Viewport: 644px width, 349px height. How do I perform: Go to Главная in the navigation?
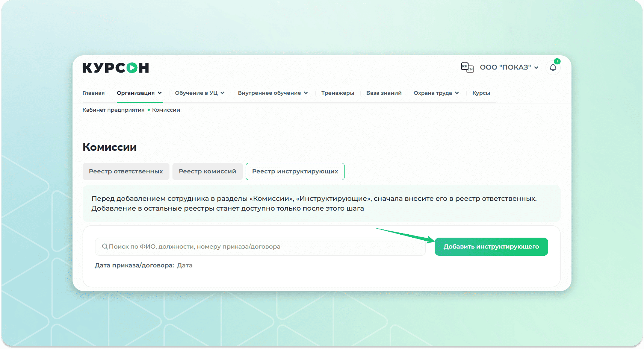point(94,93)
